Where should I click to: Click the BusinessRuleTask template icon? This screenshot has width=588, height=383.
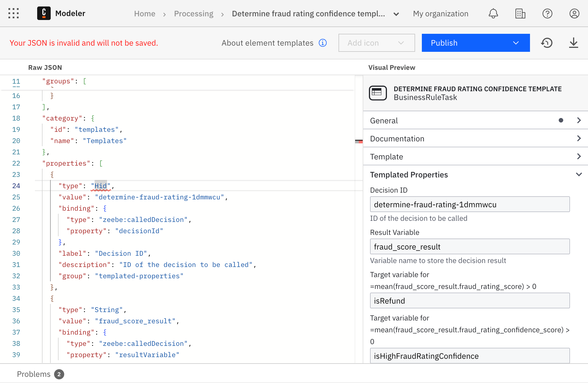pyautogui.click(x=378, y=93)
